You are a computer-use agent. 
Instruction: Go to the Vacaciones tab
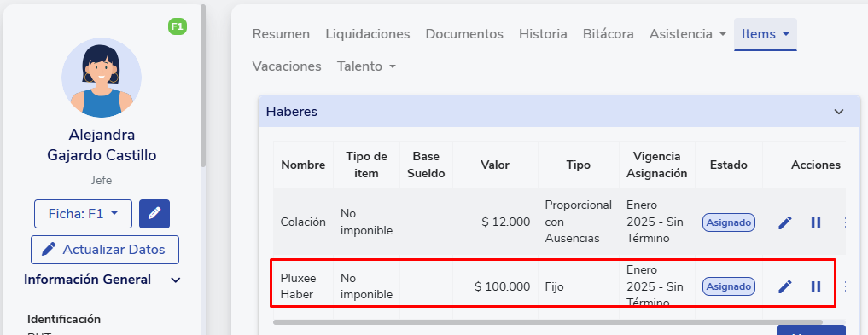click(287, 66)
